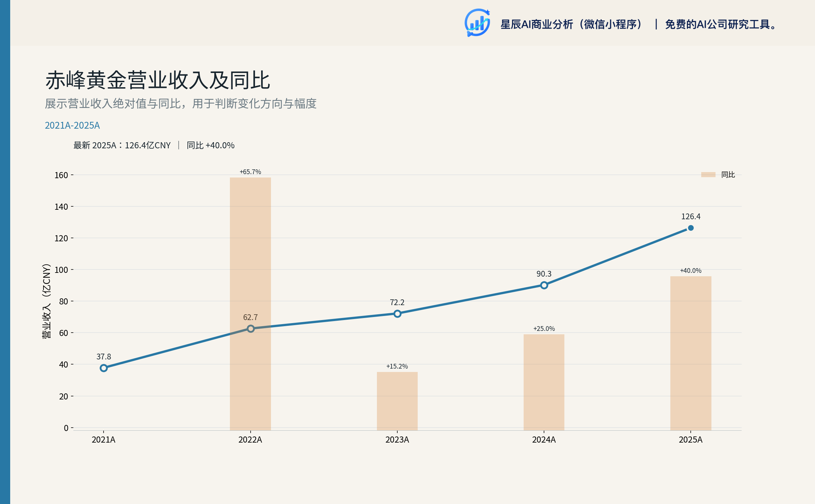The width and height of the screenshot is (815, 504).
Task: Click the subtitle beginning 展示营业收入绝对值
Action: pyautogui.click(x=181, y=104)
